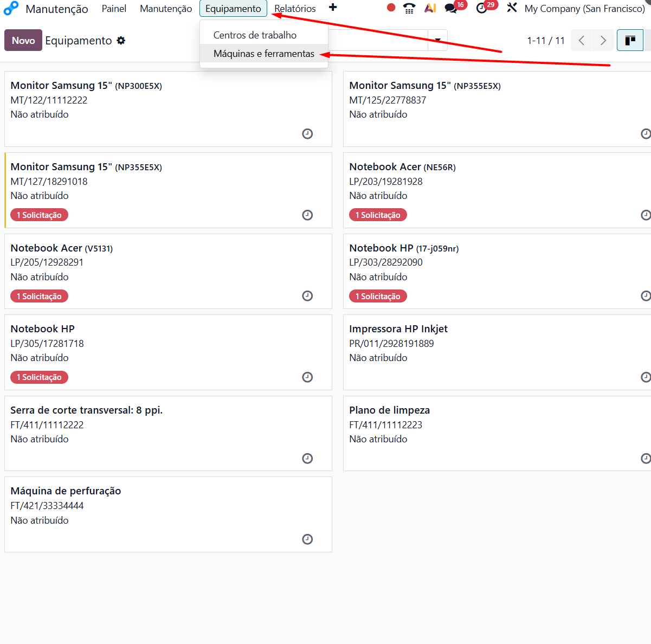Click 1 Solicitação badge on MT/127/18291018
This screenshot has width=651, height=644.
[x=39, y=215]
